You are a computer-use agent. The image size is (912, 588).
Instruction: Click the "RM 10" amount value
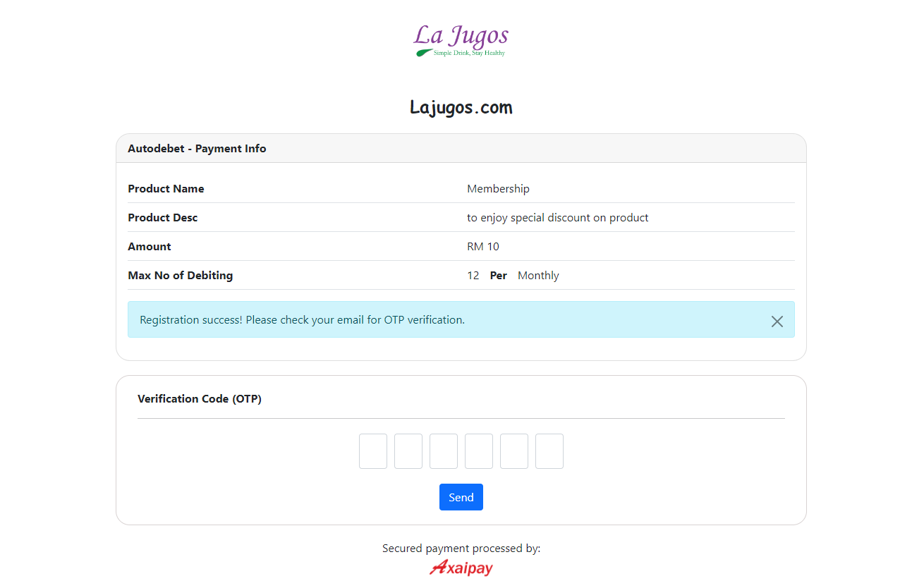[x=483, y=247]
